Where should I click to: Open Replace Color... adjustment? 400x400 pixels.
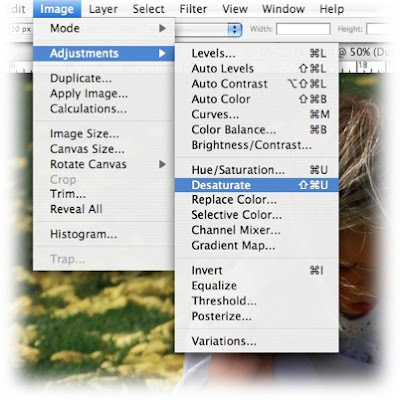pyautogui.click(x=257, y=200)
